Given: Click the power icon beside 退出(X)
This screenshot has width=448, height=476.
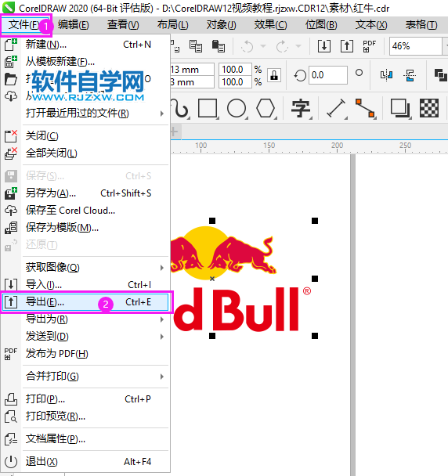Looking at the screenshot, I should point(11,462).
